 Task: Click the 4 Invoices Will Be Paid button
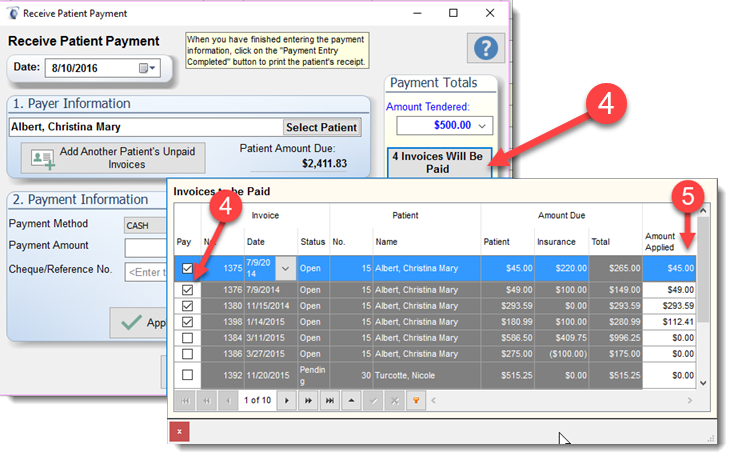pos(439,163)
